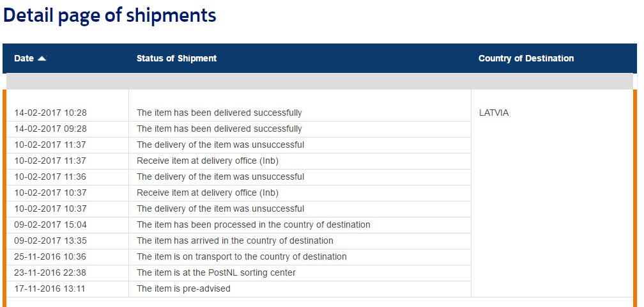Click the 09-02-2017 15:04 processed status text
The width and height of the screenshot is (644, 307).
254,224
